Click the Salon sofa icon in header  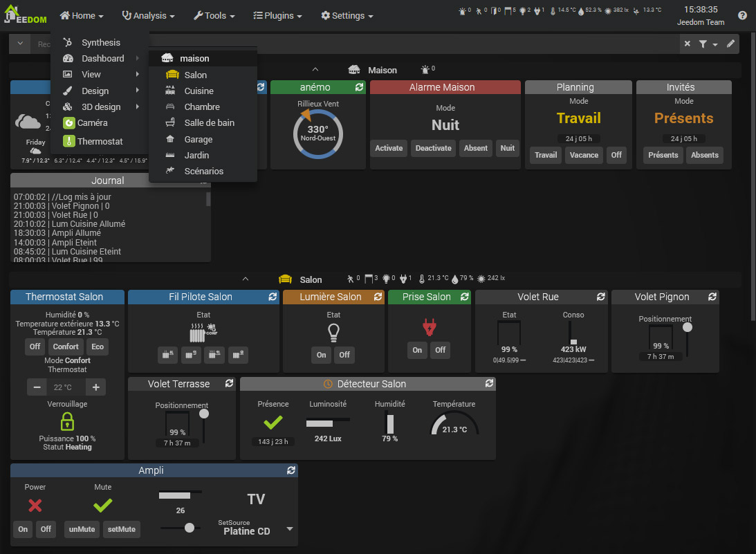click(x=286, y=279)
